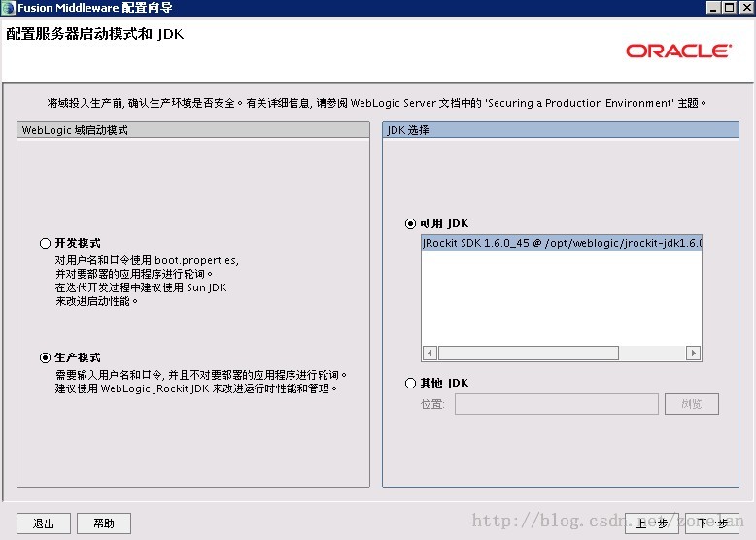The height and width of the screenshot is (540, 756).
Task: Maximize the configuration wizard window
Action: pos(730,7)
